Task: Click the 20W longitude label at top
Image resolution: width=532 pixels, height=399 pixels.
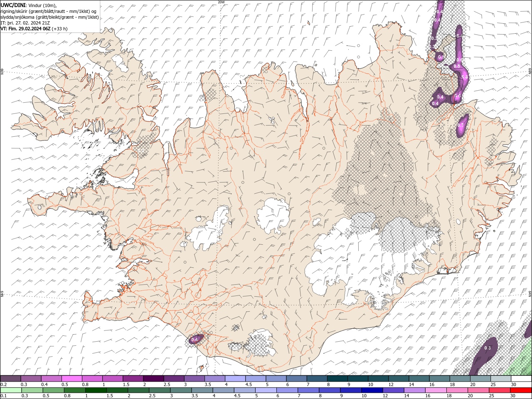Action: click(x=221, y=2)
